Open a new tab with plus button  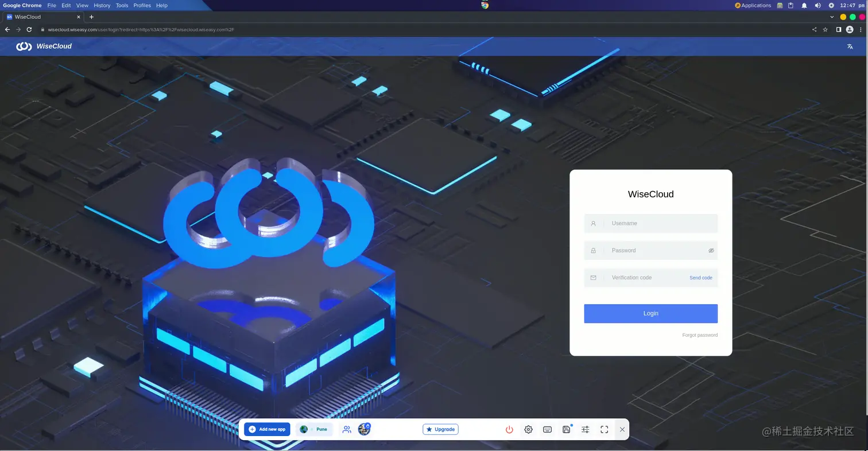pos(91,17)
